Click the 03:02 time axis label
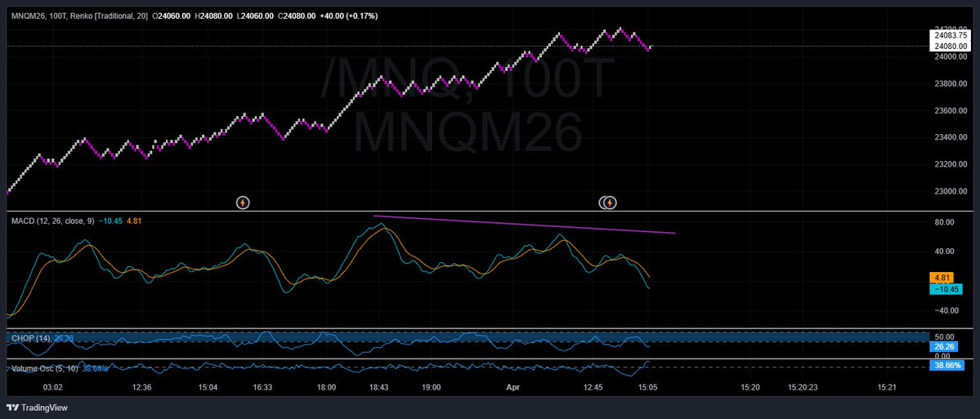Screen dimensions: 980x419 click(52, 387)
